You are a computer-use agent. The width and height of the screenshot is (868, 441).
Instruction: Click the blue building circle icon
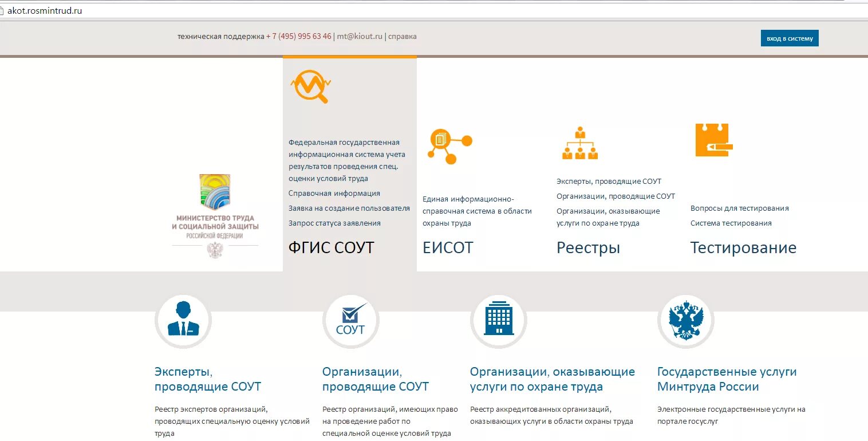pos(499,321)
